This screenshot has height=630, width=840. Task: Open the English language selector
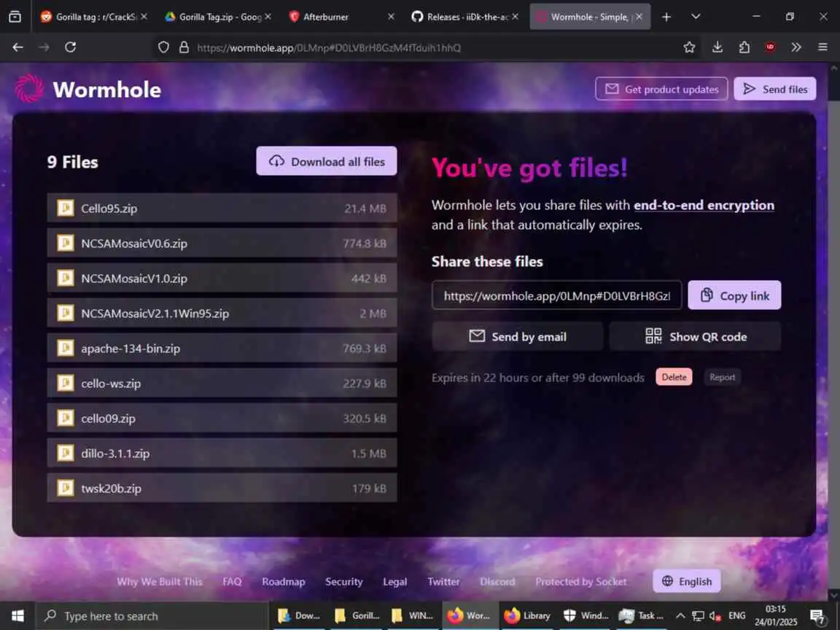pos(686,581)
